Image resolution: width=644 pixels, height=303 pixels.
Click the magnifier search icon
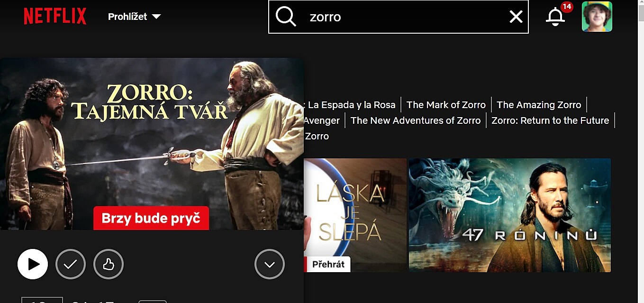pyautogui.click(x=286, y=17)
